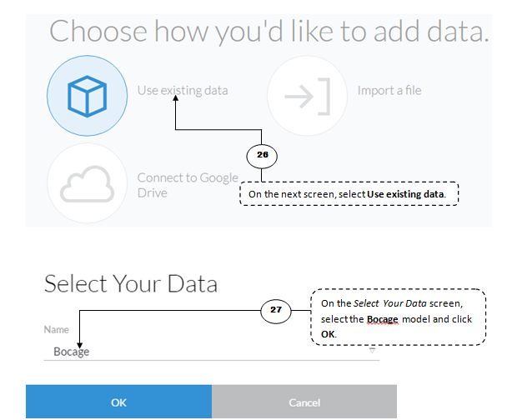The width and height of the screenshot is (507, 420).
Task: Select the Connect to Google Drive label
Action: (x=188, y=185)
